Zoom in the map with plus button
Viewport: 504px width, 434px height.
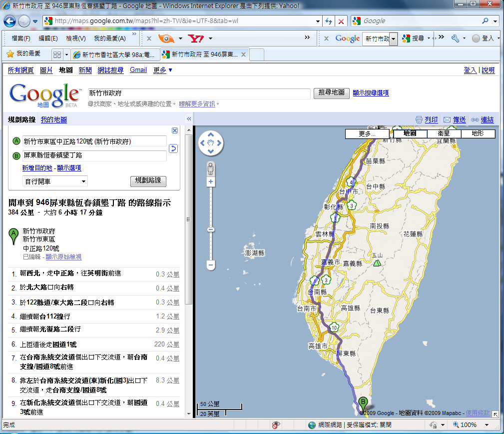pyautogui.click(x=211, y=182)
